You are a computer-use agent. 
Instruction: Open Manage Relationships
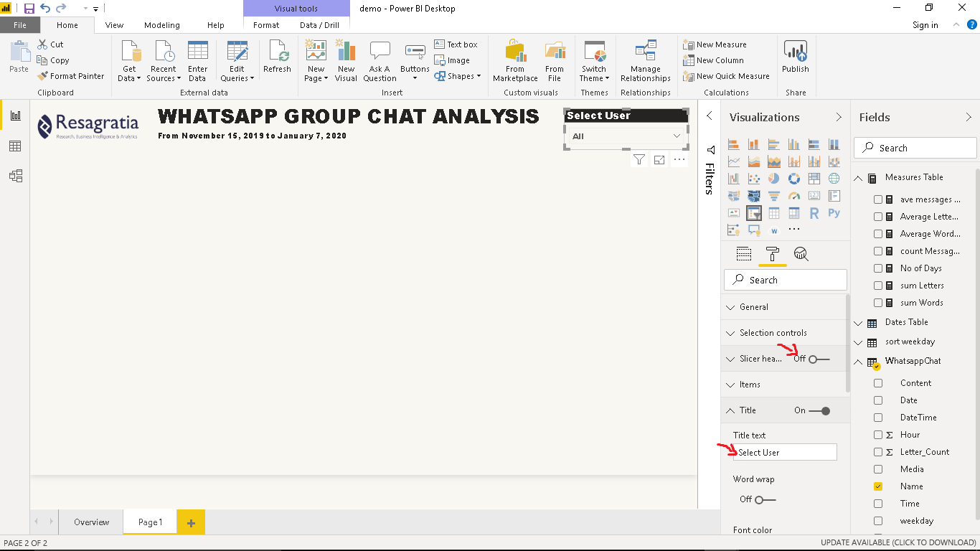646,61
